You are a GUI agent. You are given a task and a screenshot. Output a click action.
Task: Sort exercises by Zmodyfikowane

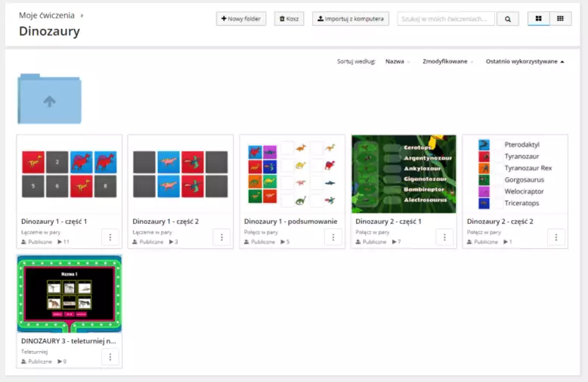pyautogui.click(x=444, y=61)
